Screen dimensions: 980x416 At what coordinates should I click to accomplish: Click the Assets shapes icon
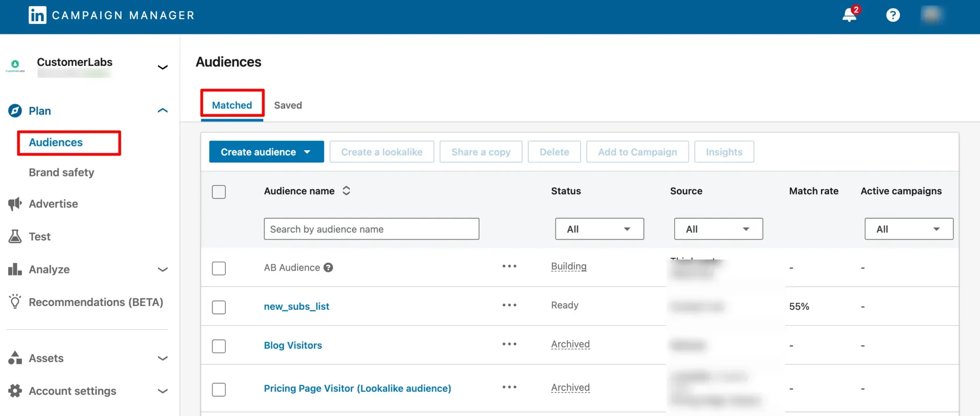pyautogui.click(x=15, y=358)
